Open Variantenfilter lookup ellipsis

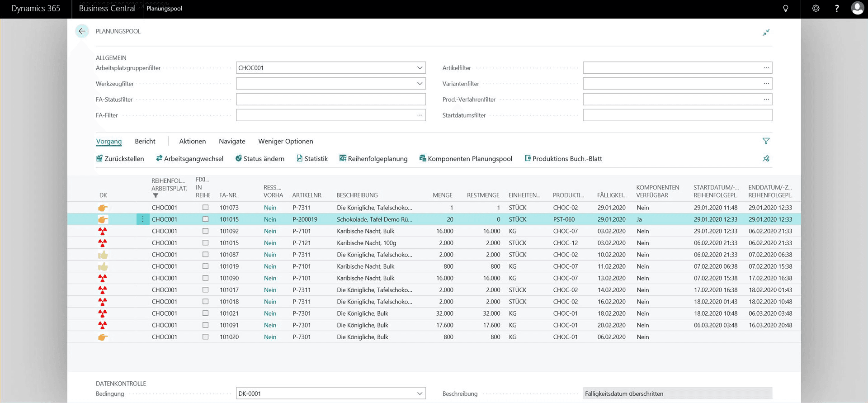766,84
